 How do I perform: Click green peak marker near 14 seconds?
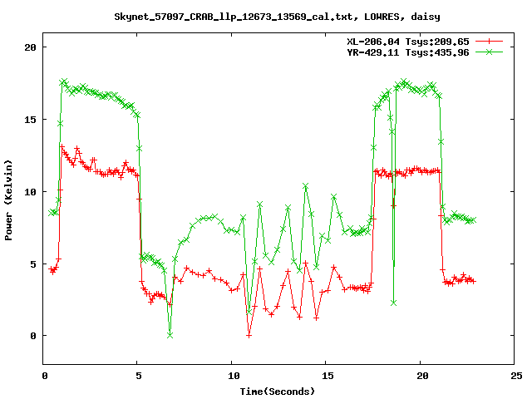(305, 186)
